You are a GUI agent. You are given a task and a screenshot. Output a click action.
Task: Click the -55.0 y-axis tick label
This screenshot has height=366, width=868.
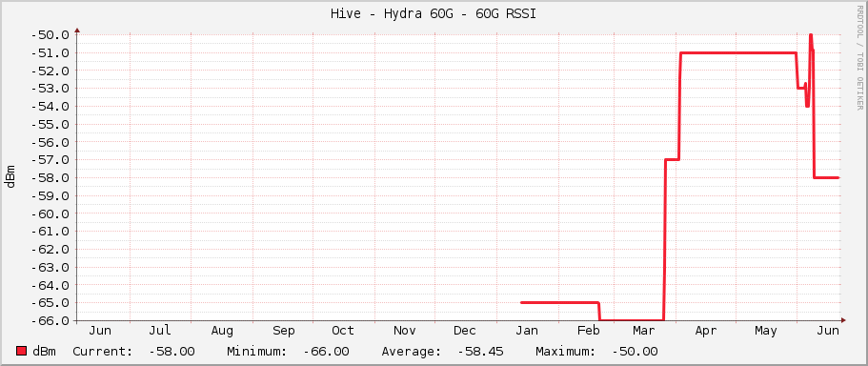click(50, 124)
